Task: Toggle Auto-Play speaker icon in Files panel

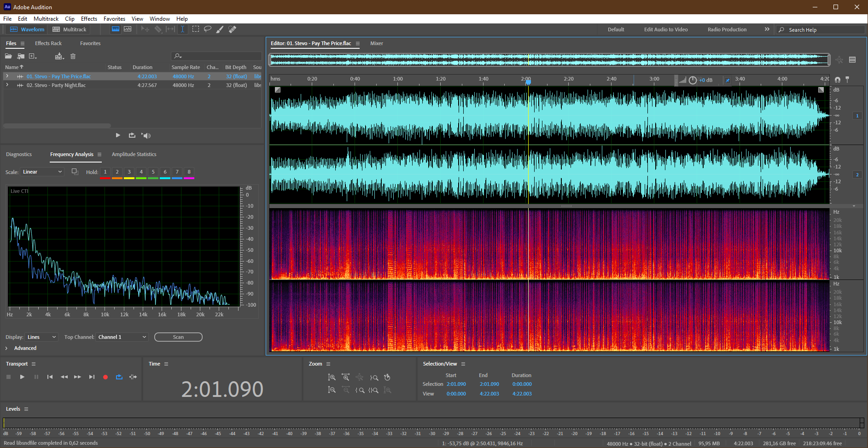Action: [146, 135]
